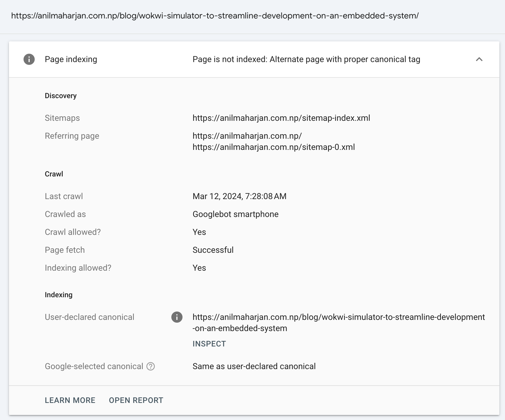Image resolution: width=505 pixels, height=420 pixels.
Task: Click the last crawl date Mar 12, 2024
Action: [240, 196]
